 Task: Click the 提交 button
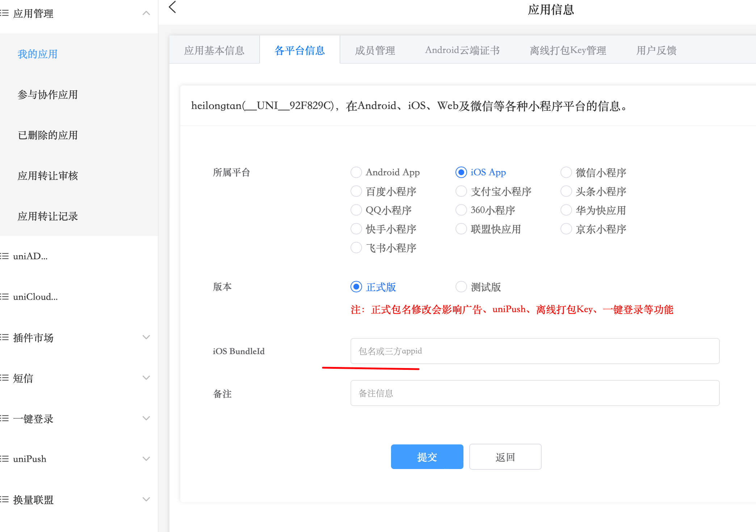(x=427, y=457)
